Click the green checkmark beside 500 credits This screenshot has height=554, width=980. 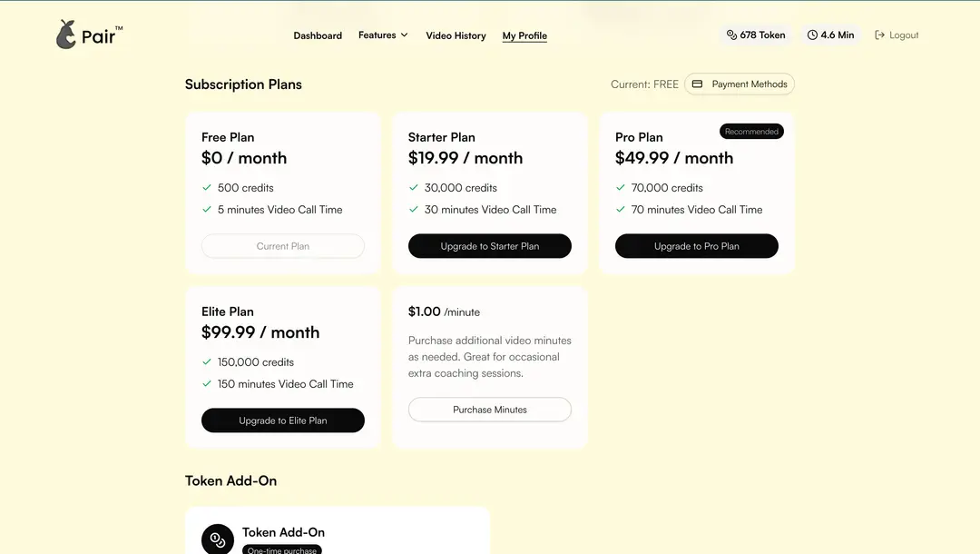207,187
